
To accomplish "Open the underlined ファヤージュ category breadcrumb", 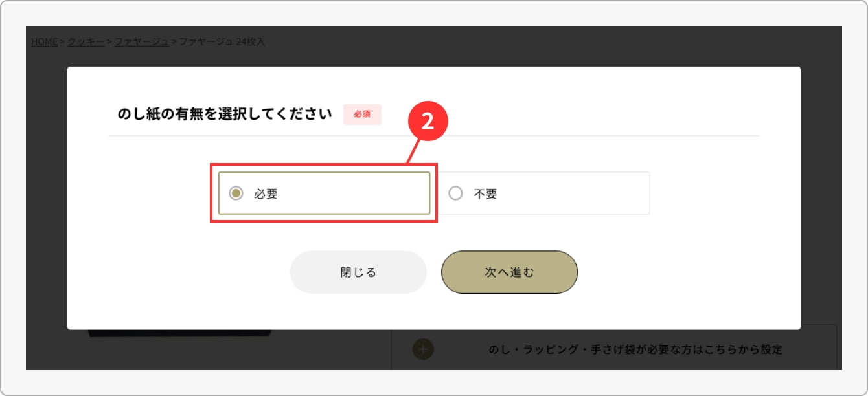I will coord(142,41).
